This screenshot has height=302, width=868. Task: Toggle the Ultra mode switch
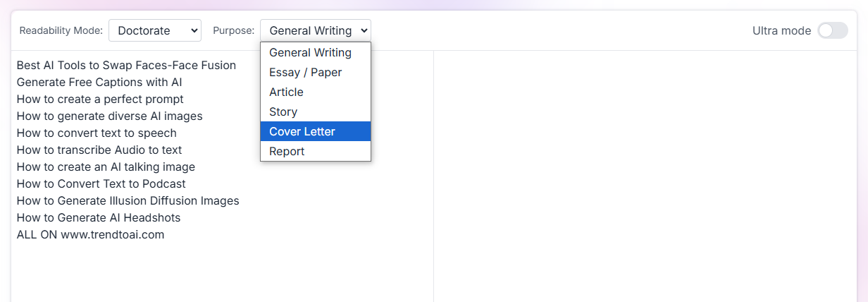[x=832, y=30]
